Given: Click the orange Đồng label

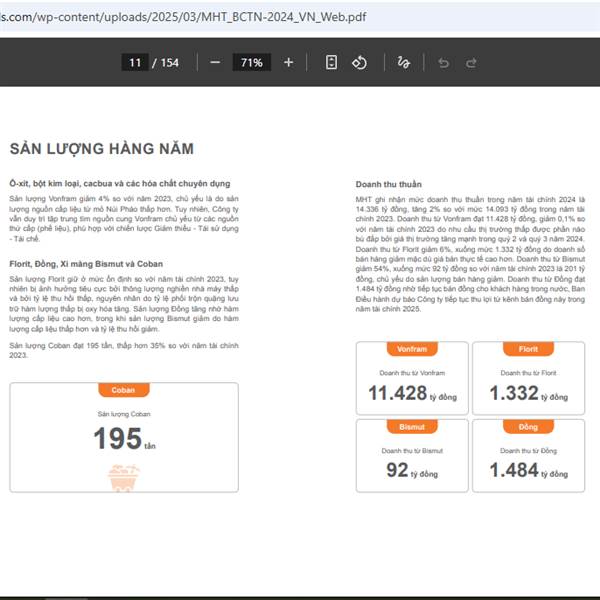Looking at the screenshot, I should 528,427.
